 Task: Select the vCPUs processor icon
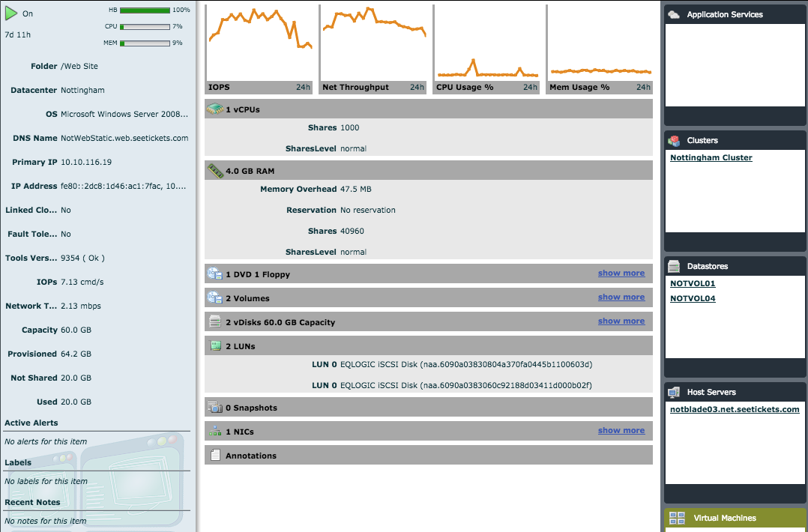[215, 109]
